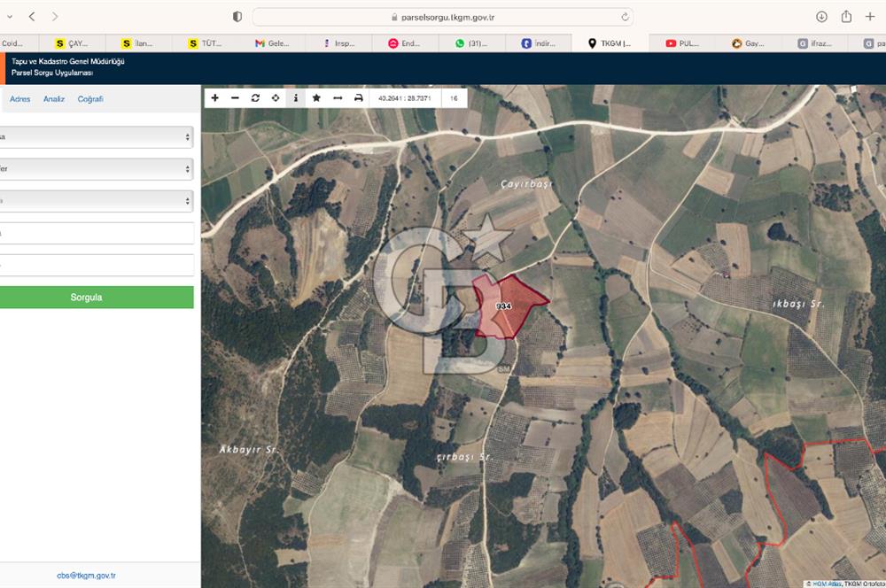
Task: Select the info tool icon
Action: pyautogui.click(x=296, y=98)
